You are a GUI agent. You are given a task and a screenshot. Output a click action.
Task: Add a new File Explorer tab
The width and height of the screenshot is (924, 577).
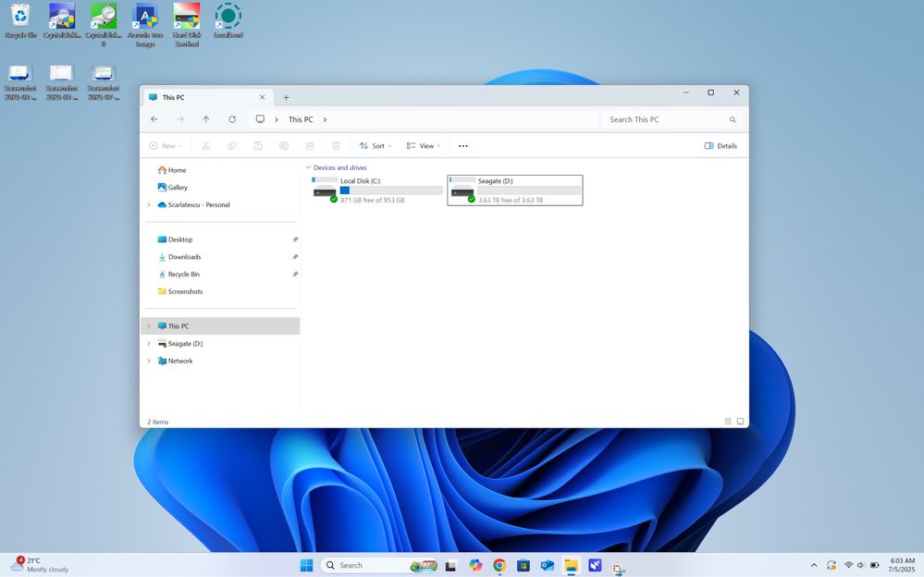point(286,97)
